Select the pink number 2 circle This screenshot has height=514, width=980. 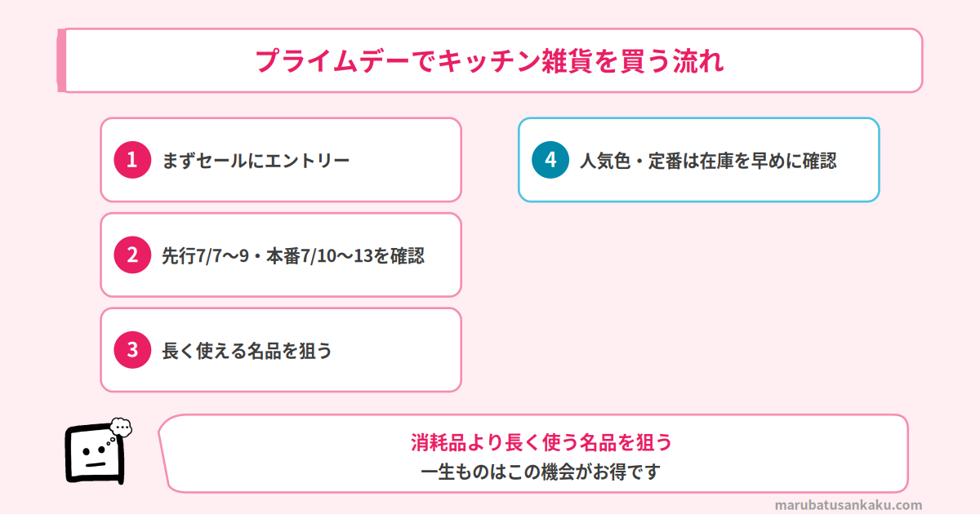pos(133,255)
